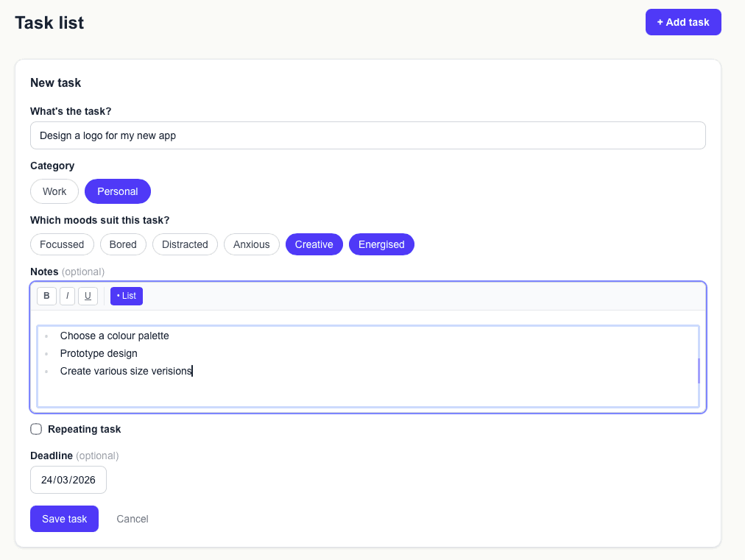Deselect the Personal category pill

[x=118, y=191]
